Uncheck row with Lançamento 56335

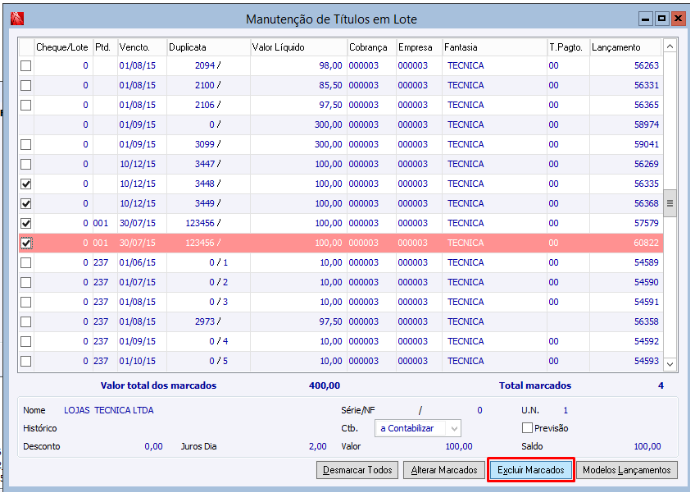(x=26, y=184)
